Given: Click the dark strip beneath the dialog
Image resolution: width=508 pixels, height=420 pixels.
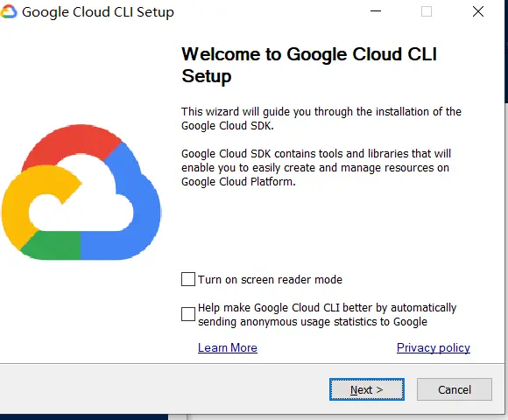Looking at the screenshot, I should 84,417.
